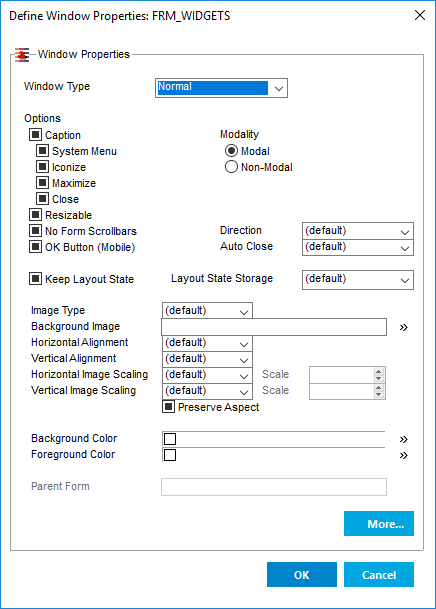Toggle the System Menu checkbox
436x609 pixels.
[x=42, y=151]
